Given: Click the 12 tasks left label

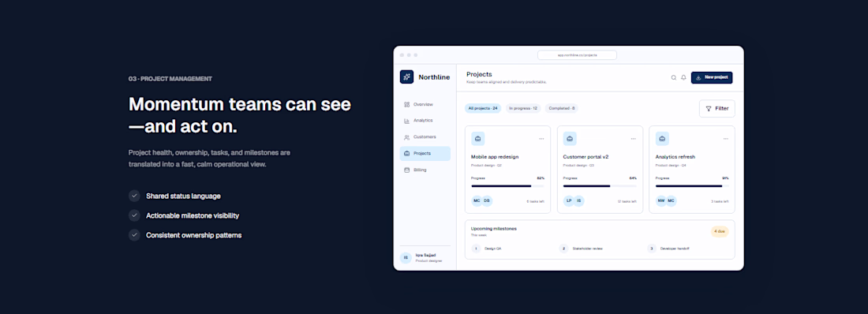Looking at the screenshot, I should (627, 202).
